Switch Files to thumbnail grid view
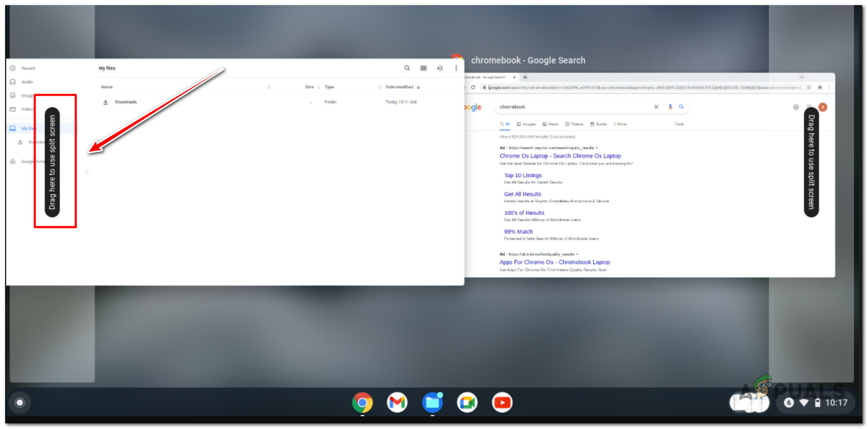Screen dimensions: 868x429 click(x=423, y=68)
